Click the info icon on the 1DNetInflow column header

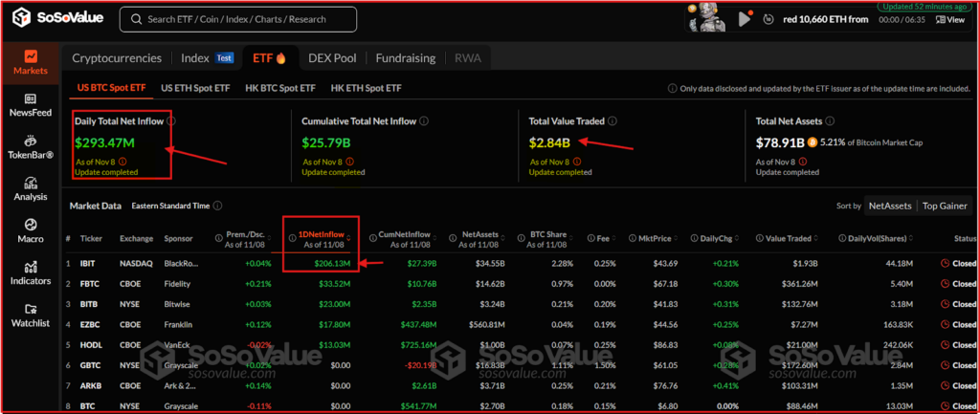(x=293, y=238)
